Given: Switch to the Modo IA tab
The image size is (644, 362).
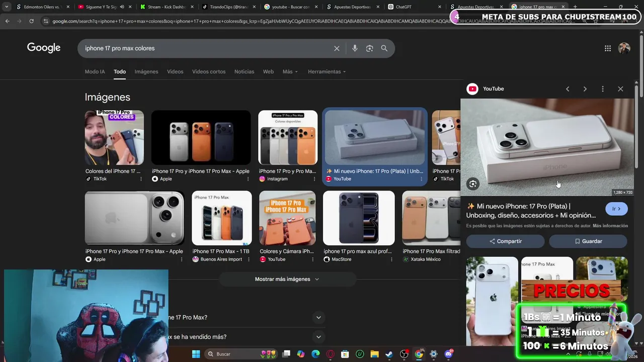Looking at the screenshot, I should coord(95,72).
